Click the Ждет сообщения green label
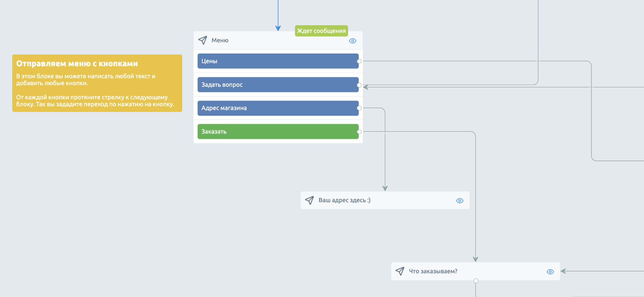Image resolution: width=644 pixels, height=297 pixels. tap(321, 31)
